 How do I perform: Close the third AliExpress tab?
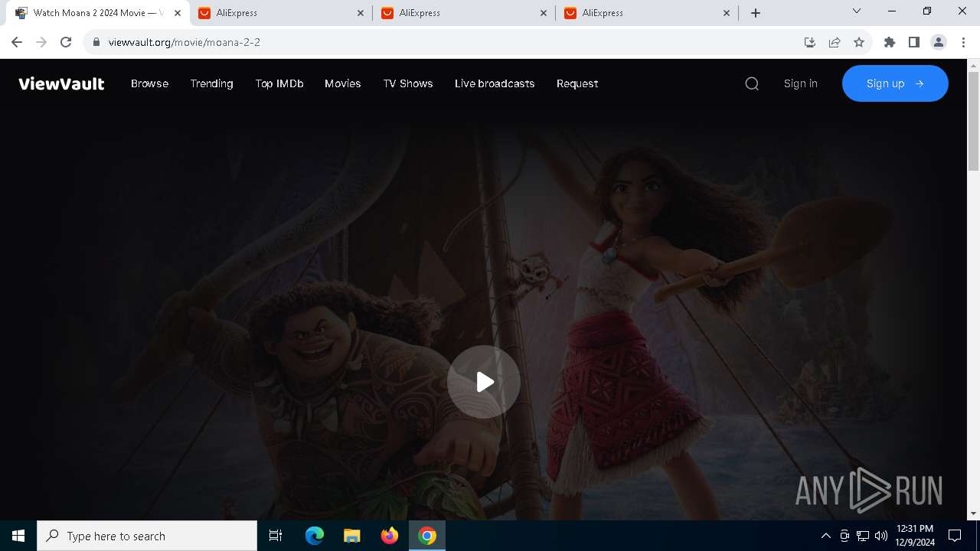click(727, 13)
